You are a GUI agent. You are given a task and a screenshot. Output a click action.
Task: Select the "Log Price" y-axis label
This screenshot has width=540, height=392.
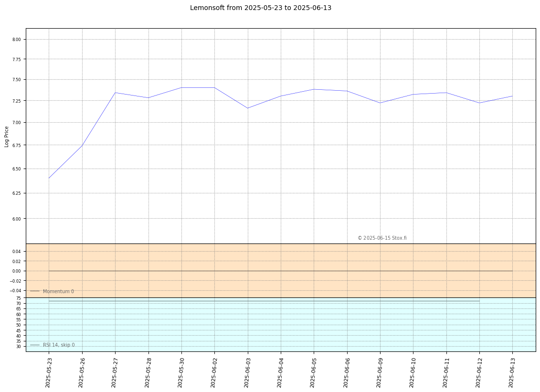[7, 137]
